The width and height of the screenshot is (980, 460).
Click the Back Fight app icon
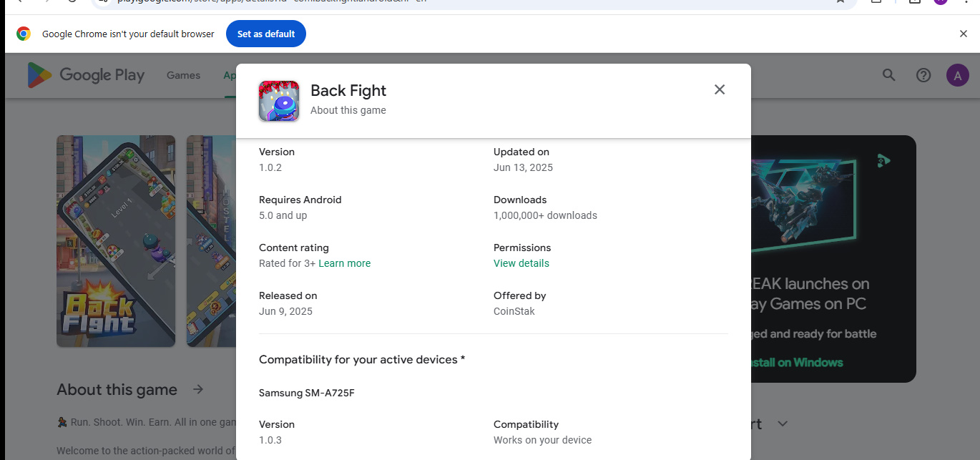click(279, 101)
